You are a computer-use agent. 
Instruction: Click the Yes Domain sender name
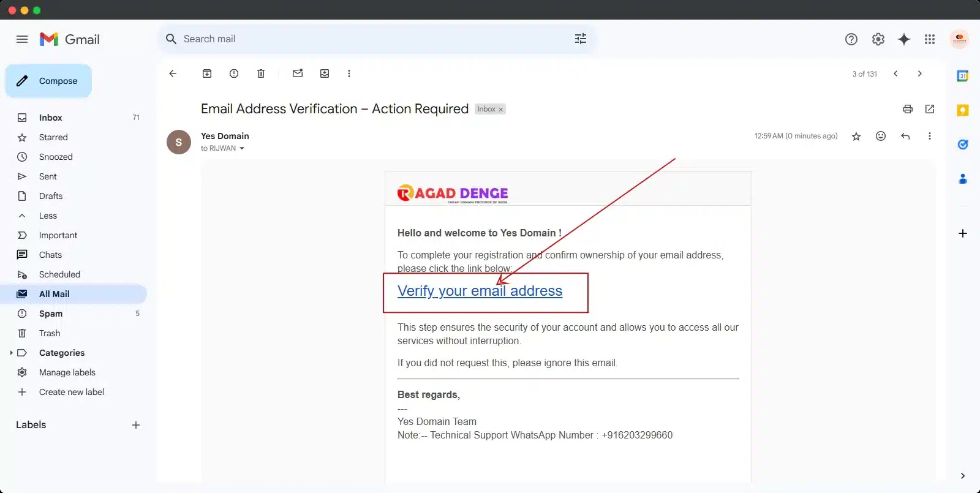pyautogui.click(x=225, y=136)
